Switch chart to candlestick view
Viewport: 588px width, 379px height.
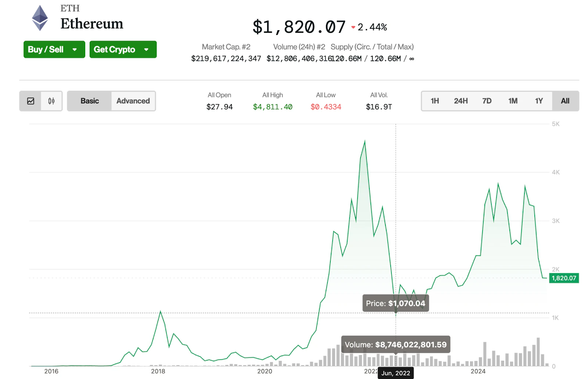pyautogui.click(x=51, y=101)
